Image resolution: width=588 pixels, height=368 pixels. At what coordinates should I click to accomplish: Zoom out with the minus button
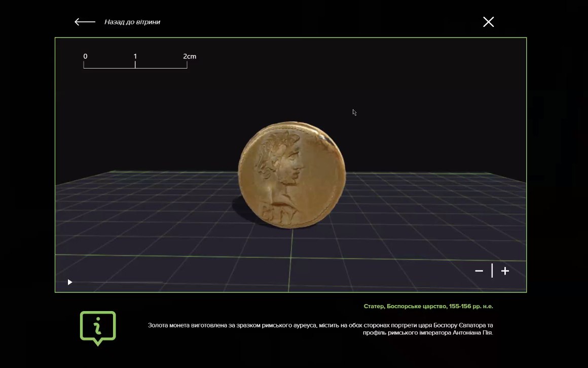coord(479,271)
